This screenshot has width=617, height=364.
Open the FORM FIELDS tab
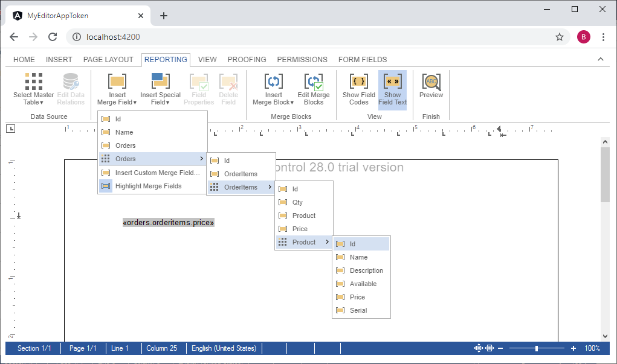tap(363, 59)
